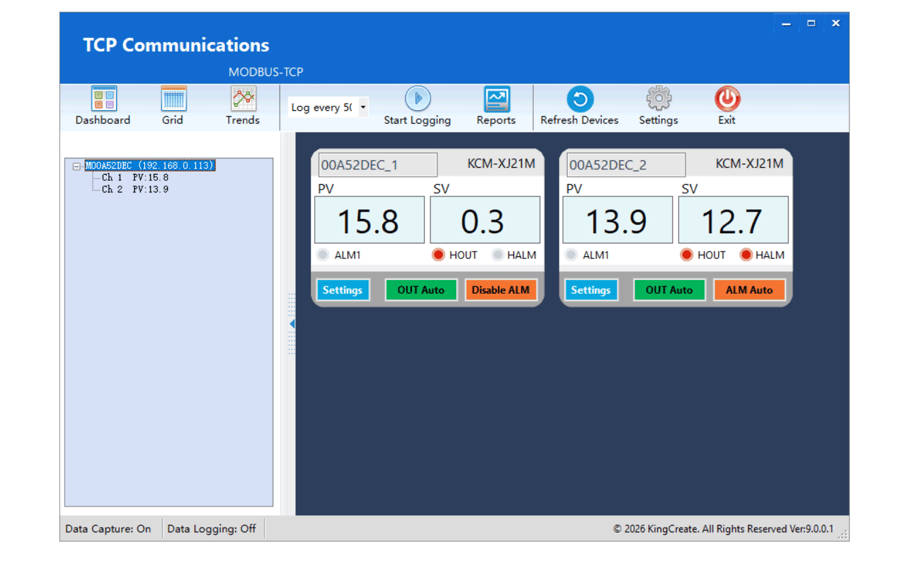Open the Reports screen

click(496, 99)
